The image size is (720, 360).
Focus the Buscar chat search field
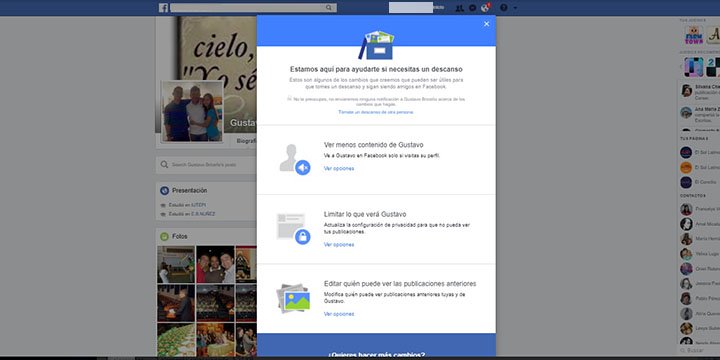tap(699, 350)
